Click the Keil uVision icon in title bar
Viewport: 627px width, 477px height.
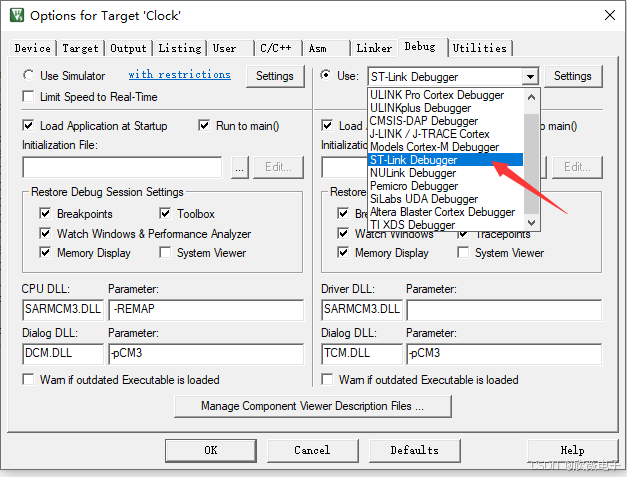tap(17, 15)
